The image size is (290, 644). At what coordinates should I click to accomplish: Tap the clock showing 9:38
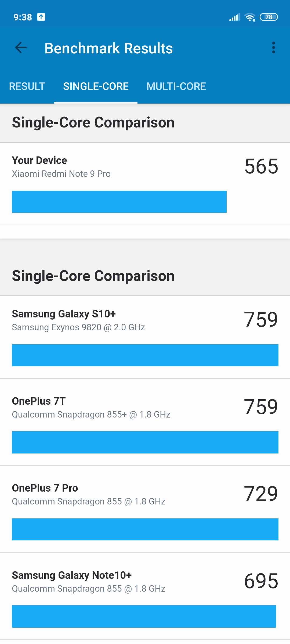point(23,17)
